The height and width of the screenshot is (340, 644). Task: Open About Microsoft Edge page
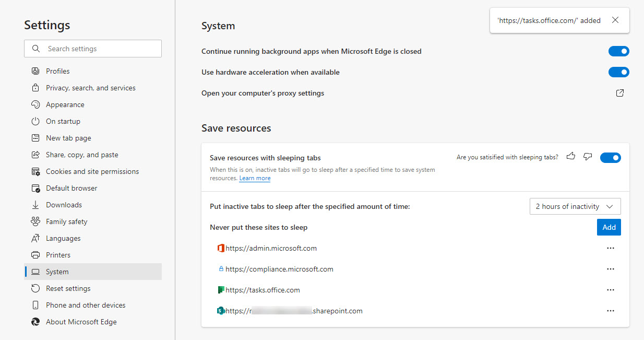tap(93, 322)
